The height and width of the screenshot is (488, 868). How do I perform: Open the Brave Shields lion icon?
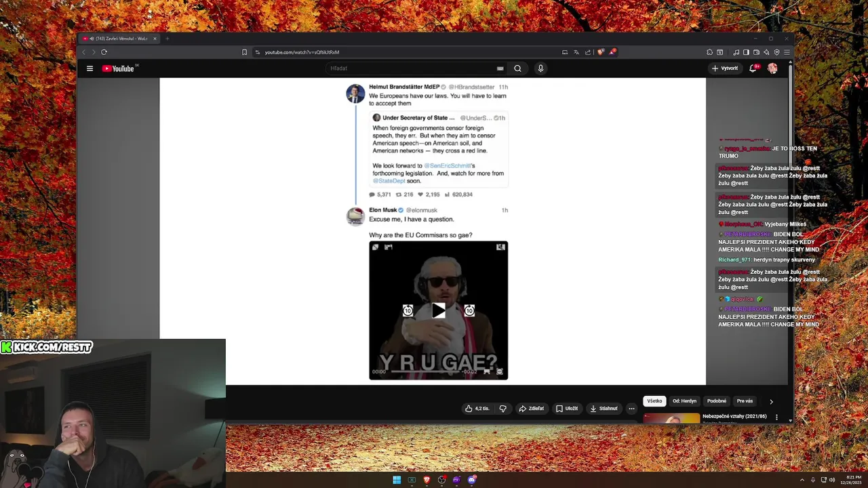click(x=600, y=52)
